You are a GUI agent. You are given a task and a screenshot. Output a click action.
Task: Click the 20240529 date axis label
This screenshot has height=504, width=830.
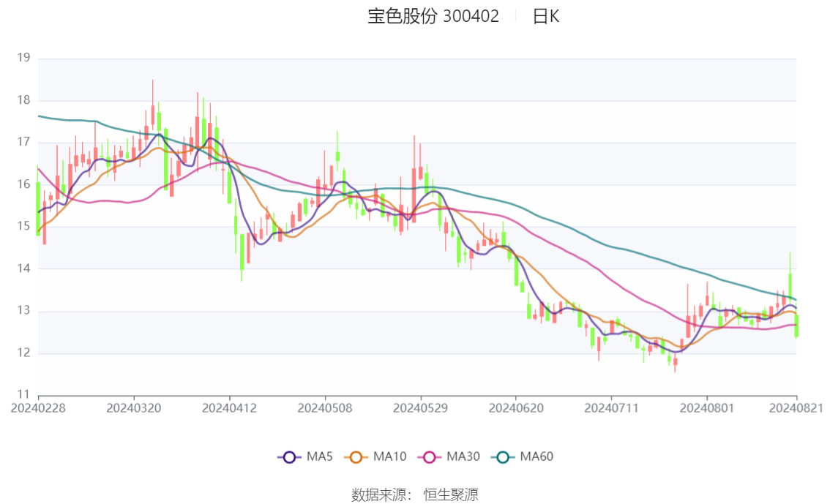(420, 408)
